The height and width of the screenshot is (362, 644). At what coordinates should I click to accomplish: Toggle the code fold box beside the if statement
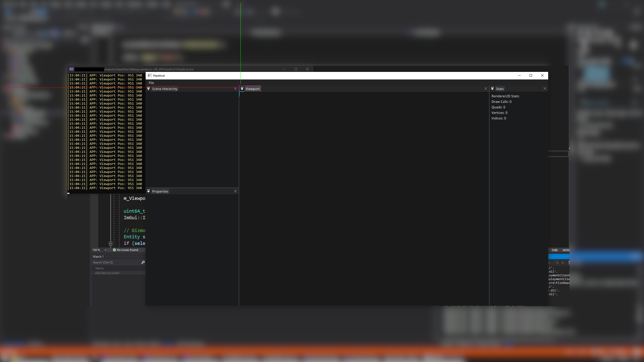[x=110, y=243]
